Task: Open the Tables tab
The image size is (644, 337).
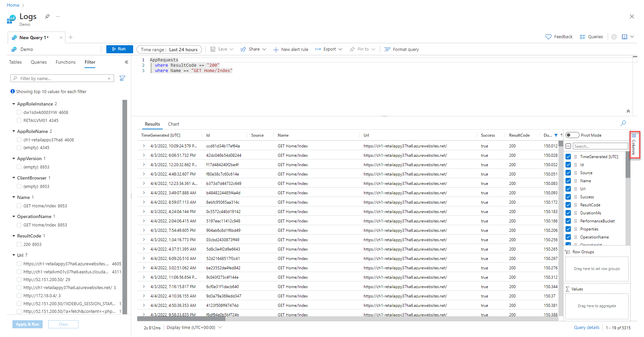Action: tap(15, 62)
